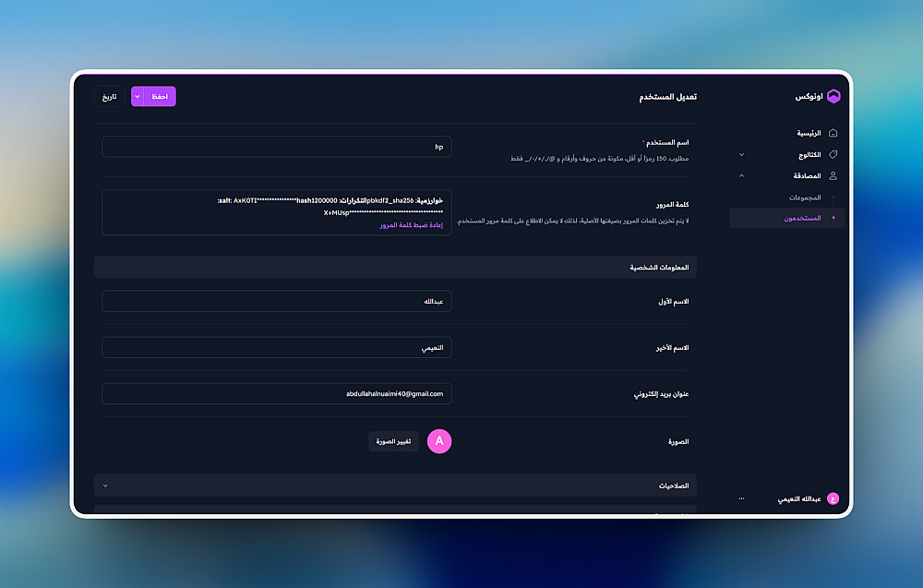Open المستخدمون in the sidebar
This screenshot has width=923, height=588.
[x=787, y=218]
